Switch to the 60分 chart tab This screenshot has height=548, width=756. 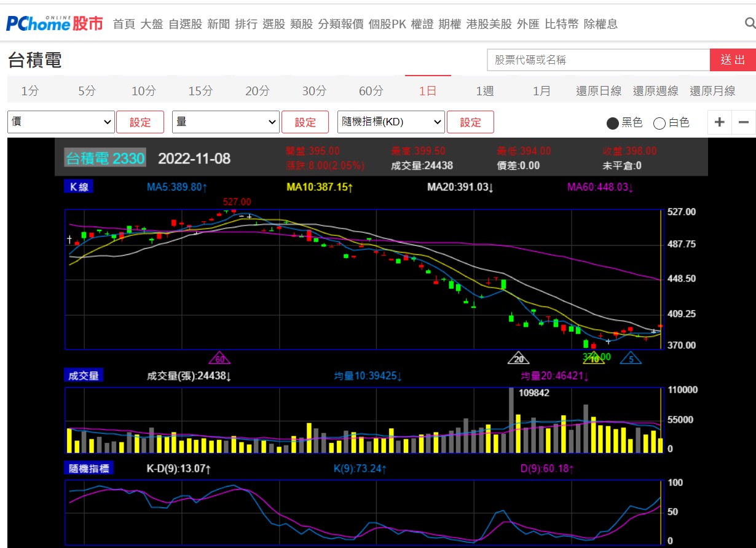tap(371, 91)
